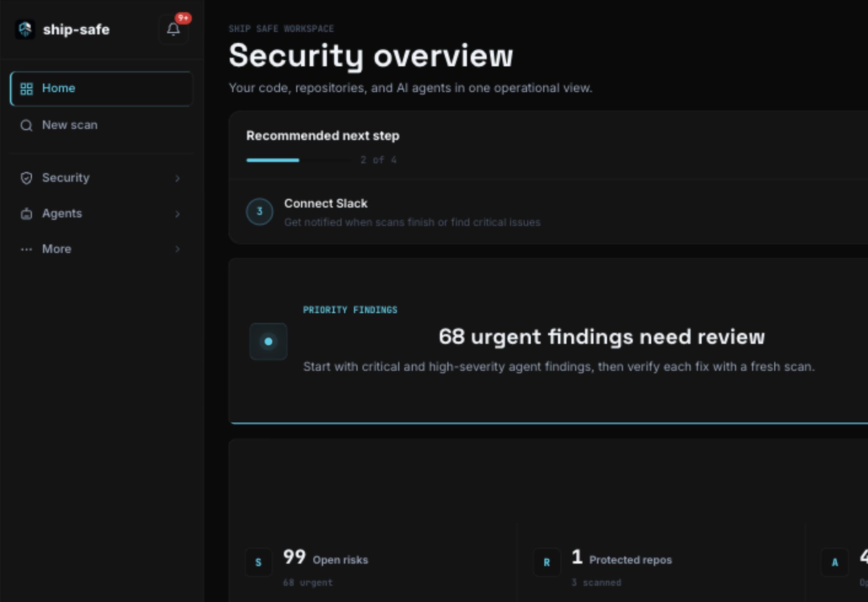Click the S badge beside Open risks
The image size is (868, 602).
258,562
